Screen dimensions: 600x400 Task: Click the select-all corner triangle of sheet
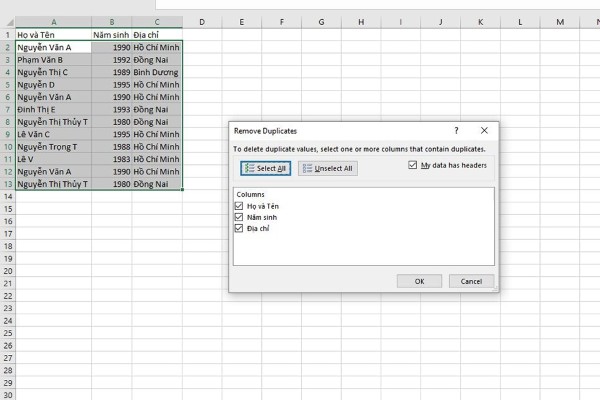pos(9,23)
